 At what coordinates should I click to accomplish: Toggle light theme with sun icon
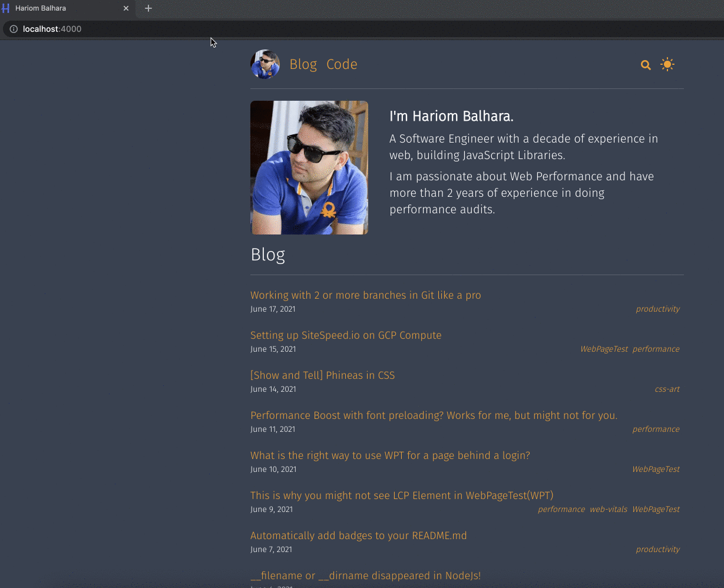pyautogui.click(x=667, y=65)
